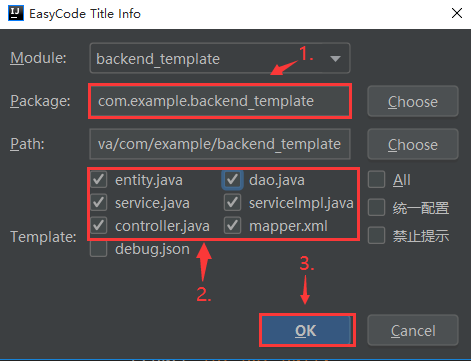Image resolution: width=471 pixels, height=361 pixels.
Task: Check the All checkbox
Action: pyautogui.click(x=377, y=180)
